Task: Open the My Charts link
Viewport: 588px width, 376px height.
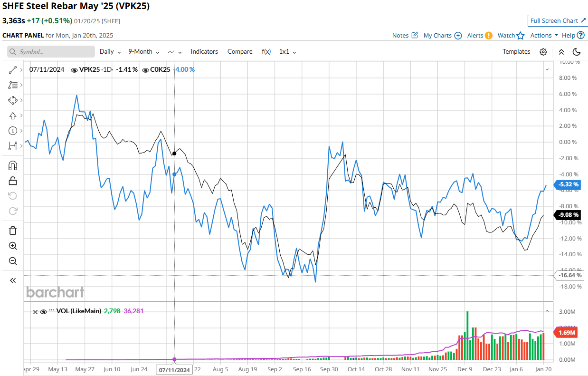Action: click(442, 36)
